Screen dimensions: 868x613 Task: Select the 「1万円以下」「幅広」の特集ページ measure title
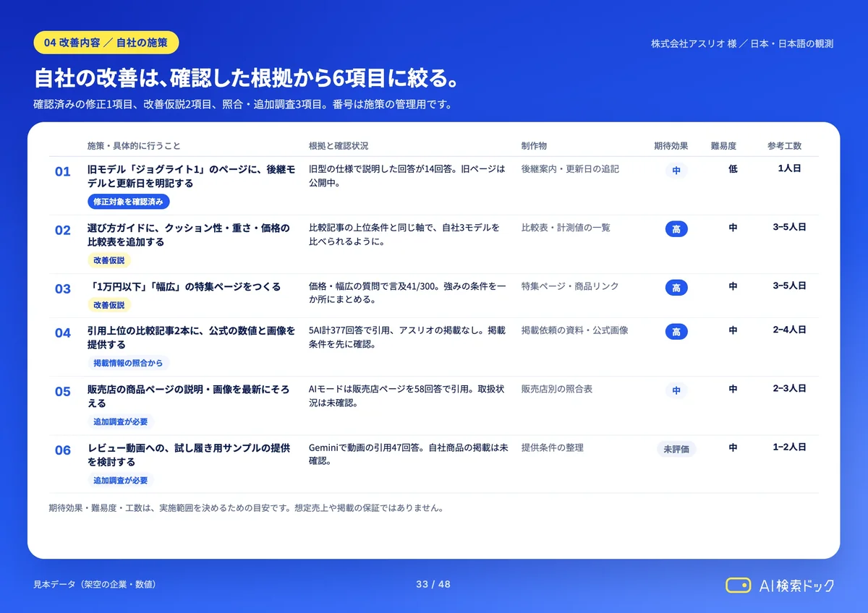184,287
